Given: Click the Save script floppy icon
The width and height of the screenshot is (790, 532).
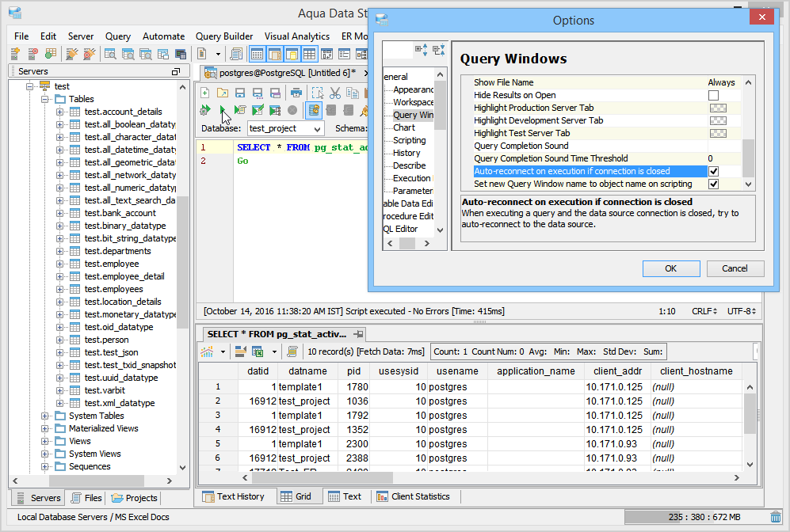Looking at the screenshot, I should click(240, 93).
